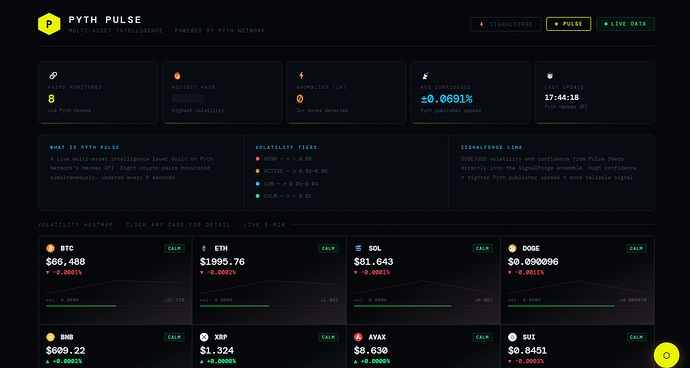
Task: Click the DOGE sparkline chart
Action: click(x=577, y=287)
